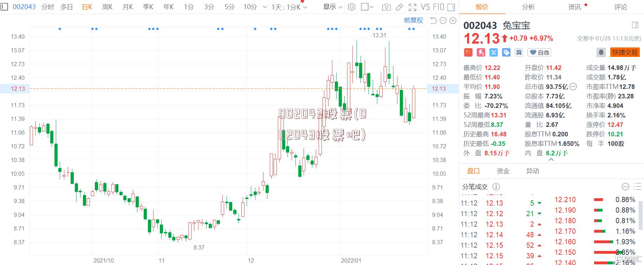Select 1分 one-minute chart
644x265 pixels.
point(189,7)
